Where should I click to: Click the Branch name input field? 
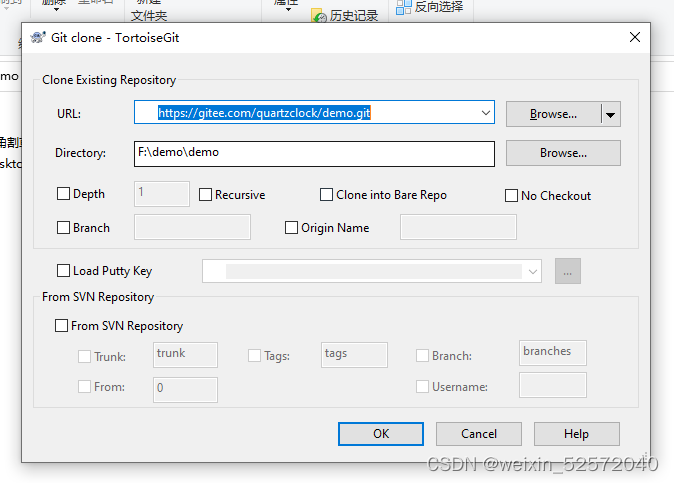click(192, 227)
